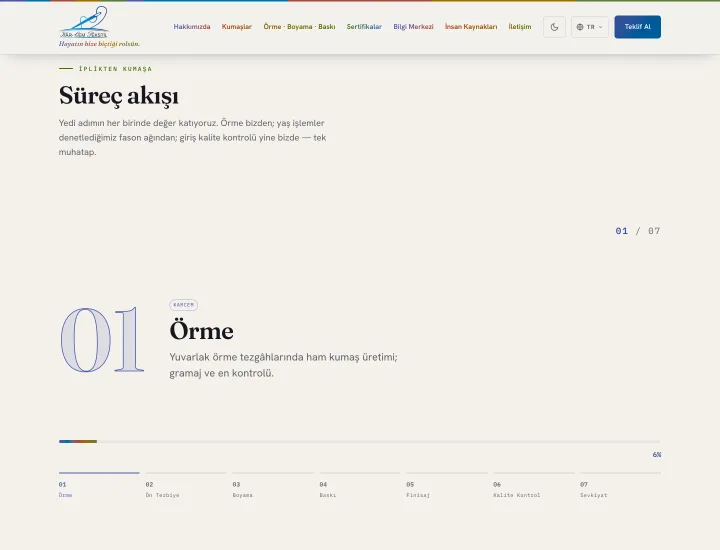
Task: Click the 'Yuvarlak örme tezgâhlarında' description text
Action: coord(283,365)
